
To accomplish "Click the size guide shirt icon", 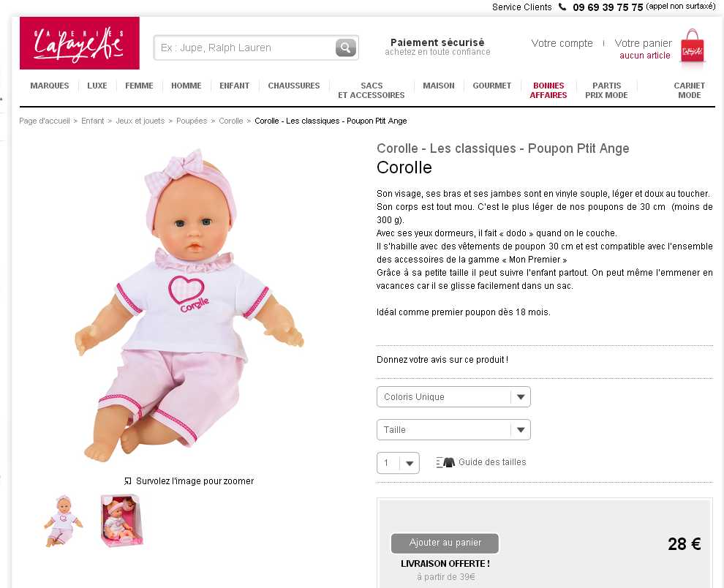I will tap(445, 462).
